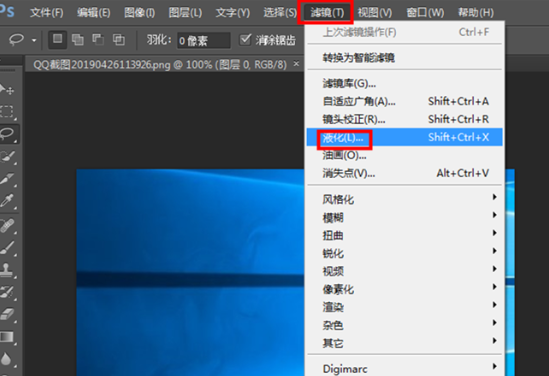This screenshot has height=376, width=549.
Task: Choose 液化(L)... menu item
Action: (404, 137)
